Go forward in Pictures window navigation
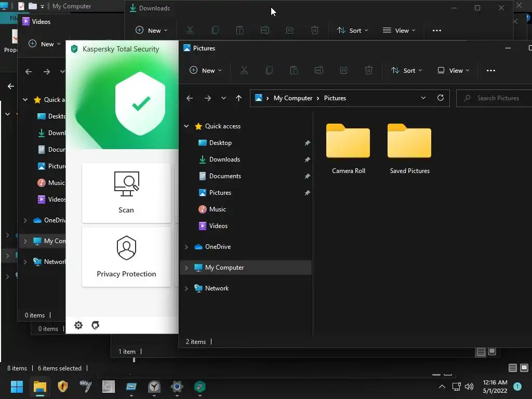The image size is (532, 399). click(208, 98)
